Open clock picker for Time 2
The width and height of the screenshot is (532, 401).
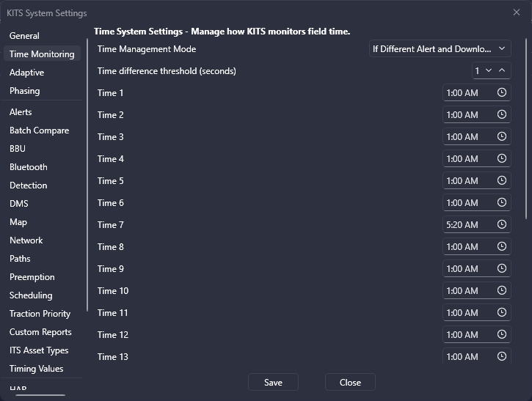coord(501,114)
